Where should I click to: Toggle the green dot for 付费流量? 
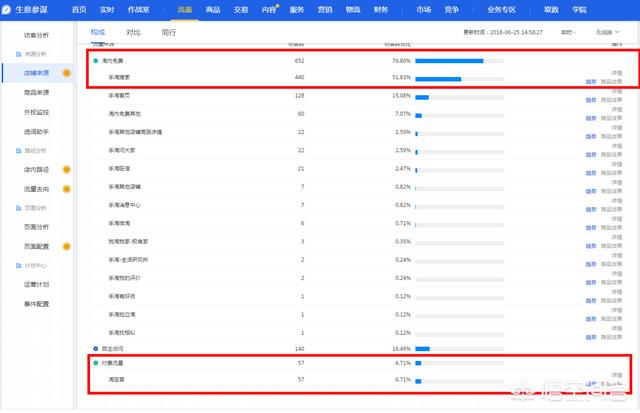click(96, 363)
